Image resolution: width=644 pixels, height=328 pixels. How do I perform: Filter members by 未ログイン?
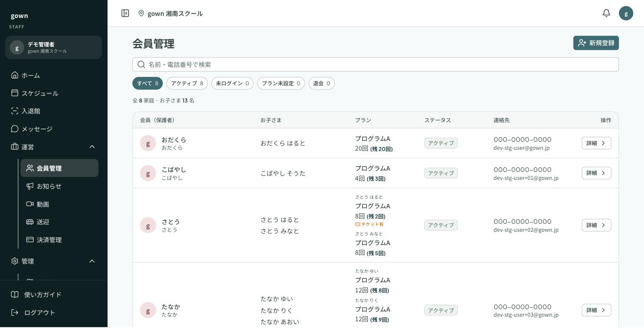pos(232,83)
